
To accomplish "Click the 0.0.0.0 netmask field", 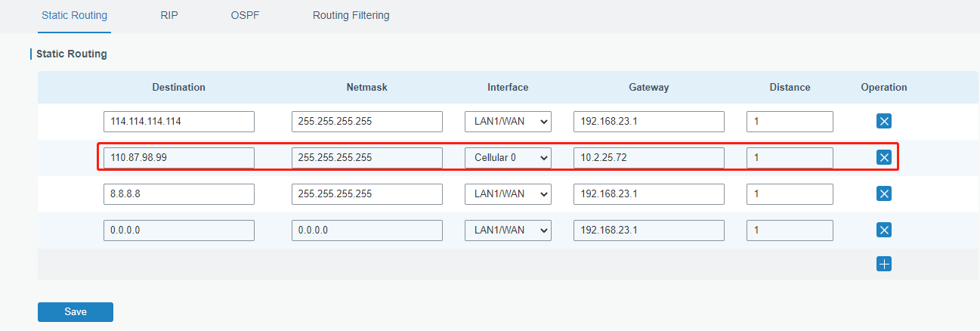I will click(366, 230).
